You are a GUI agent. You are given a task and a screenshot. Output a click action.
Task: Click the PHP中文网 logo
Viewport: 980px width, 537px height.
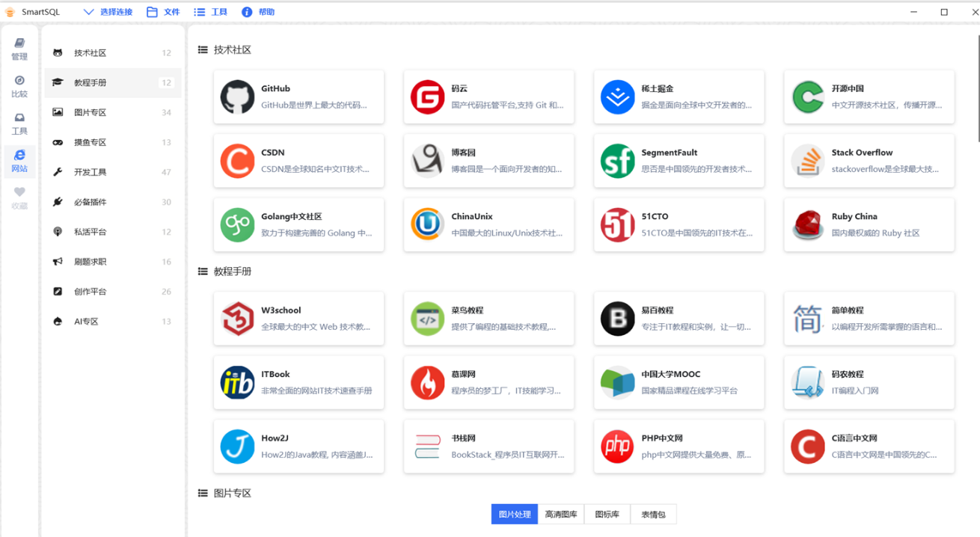[617, 447]
